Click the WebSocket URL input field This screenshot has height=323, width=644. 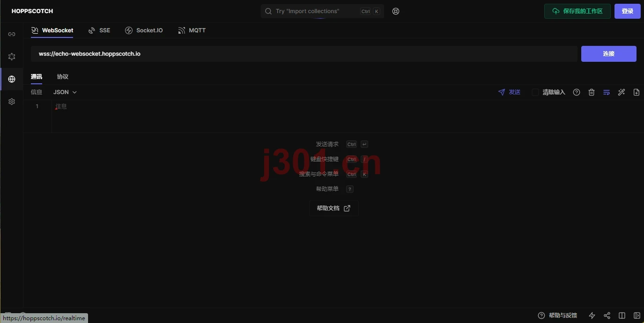coord(304,54)
